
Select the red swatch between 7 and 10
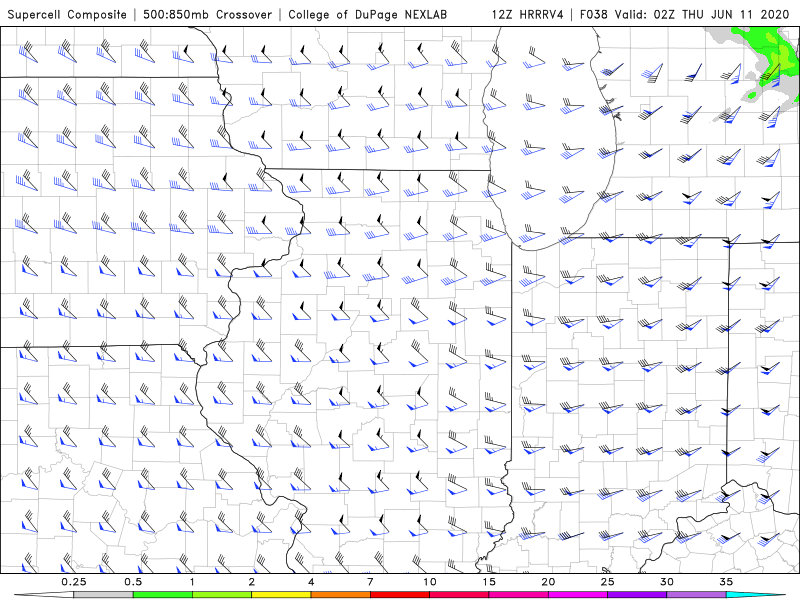pyautogui.click(x=400, y=595)
